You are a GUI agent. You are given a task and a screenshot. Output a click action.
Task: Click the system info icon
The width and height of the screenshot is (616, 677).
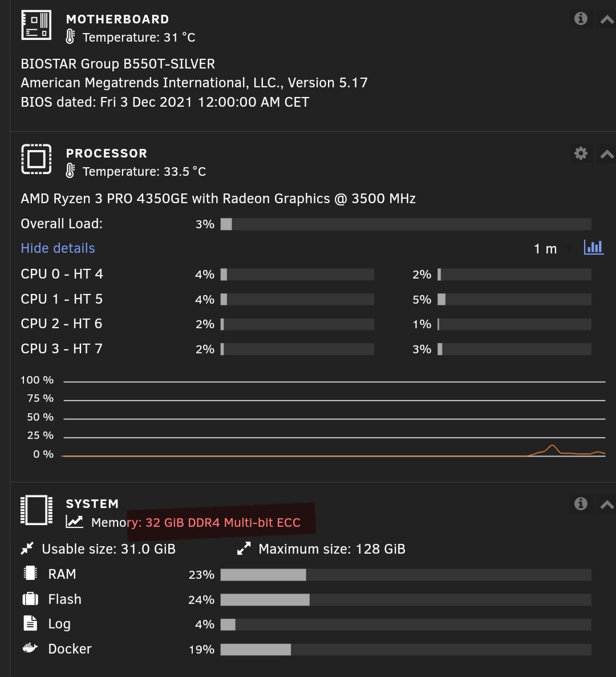[x=581, y=503]
